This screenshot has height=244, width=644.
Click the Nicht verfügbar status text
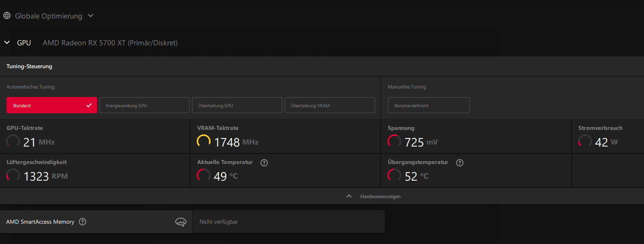[219, 222]
